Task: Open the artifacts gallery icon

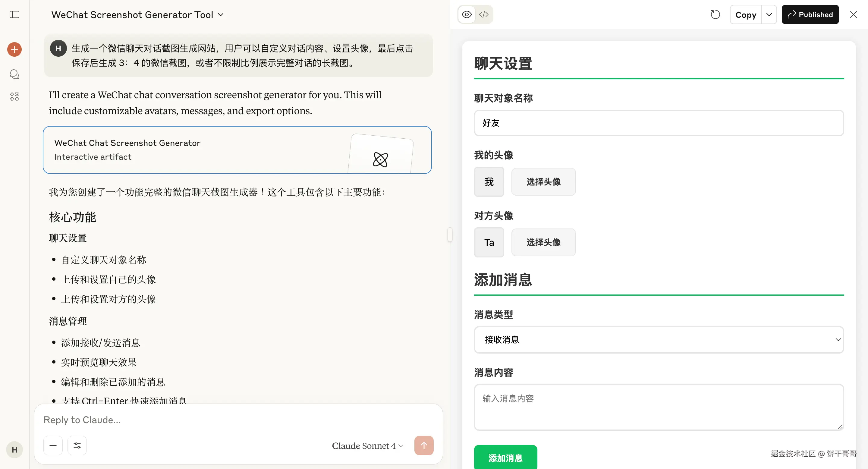Action: tap(14, 97)
